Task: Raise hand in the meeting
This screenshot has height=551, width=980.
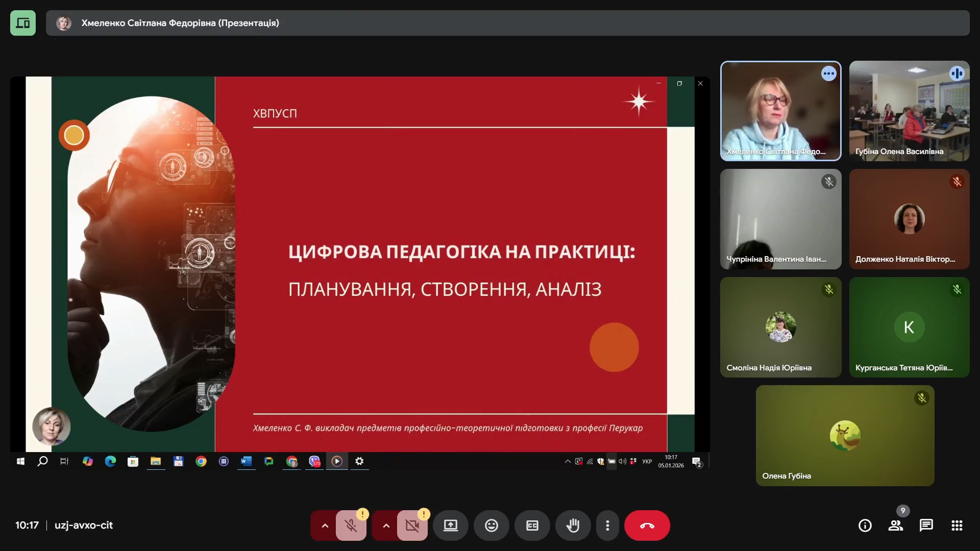Action: [573, 525]
